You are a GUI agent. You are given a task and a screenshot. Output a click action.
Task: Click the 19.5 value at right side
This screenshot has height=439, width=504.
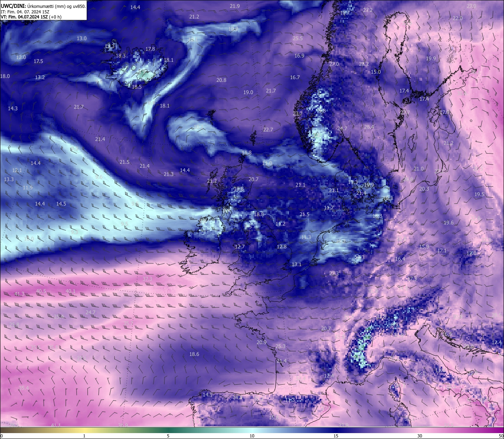coord(479,194)
